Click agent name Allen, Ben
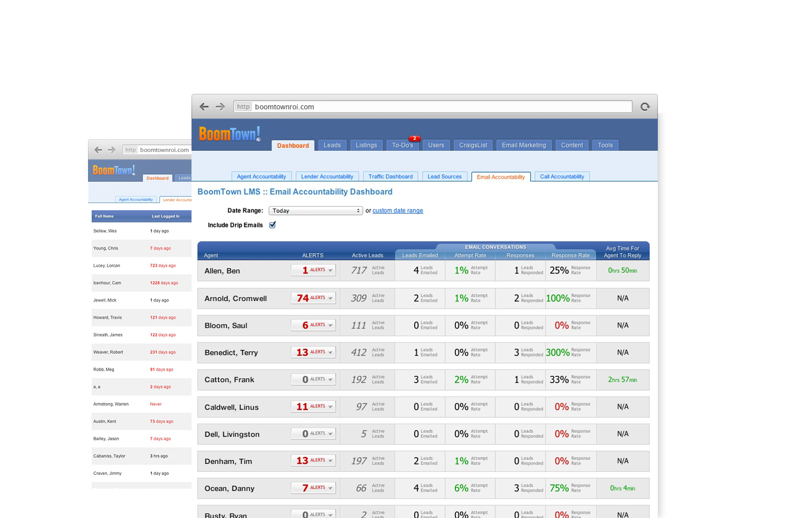This screenshot has width=812, height=518. (222, 271)
